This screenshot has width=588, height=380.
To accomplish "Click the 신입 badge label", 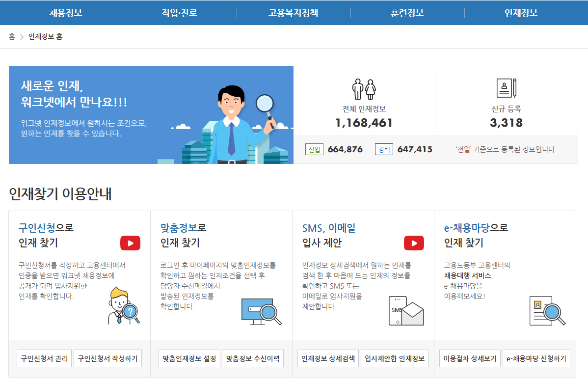I will coord(314,150).
